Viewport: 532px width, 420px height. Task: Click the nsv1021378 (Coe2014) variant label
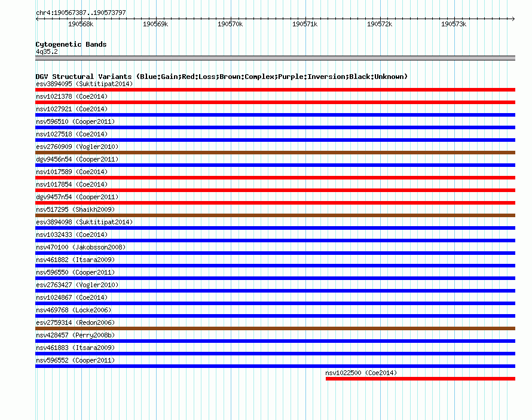[x=72, y=96]
